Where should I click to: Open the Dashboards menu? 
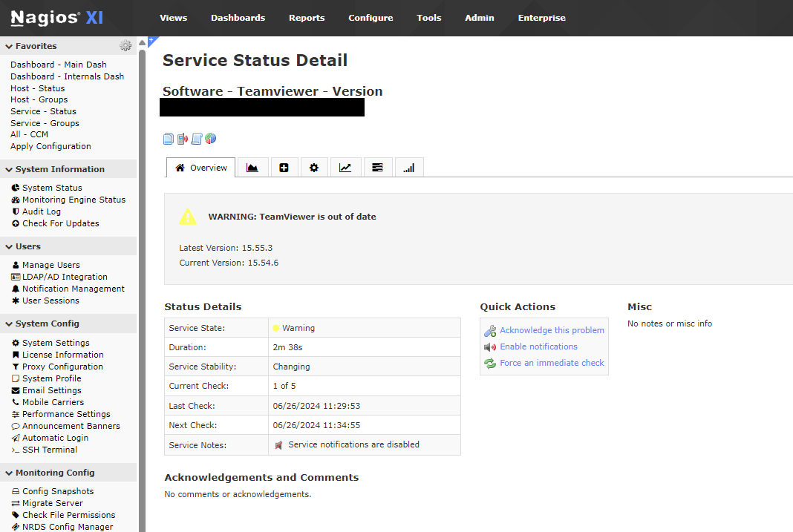[x=238, y=18]
